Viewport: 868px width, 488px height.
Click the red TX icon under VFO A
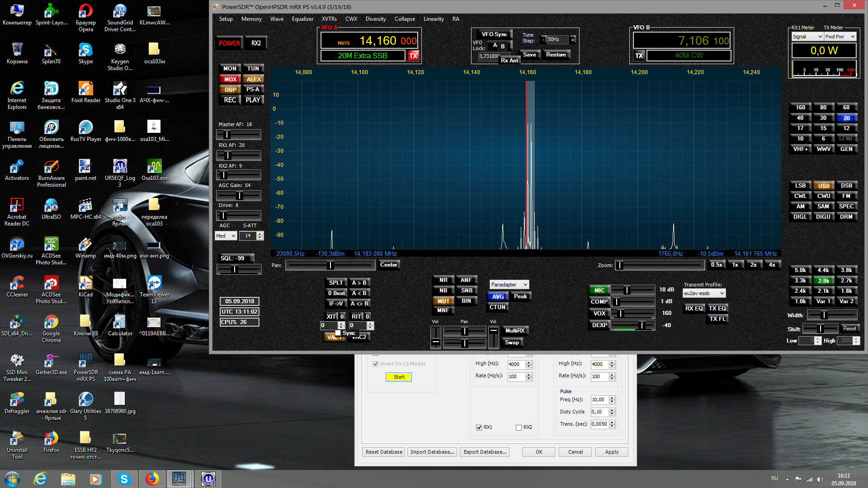(413, 56)
